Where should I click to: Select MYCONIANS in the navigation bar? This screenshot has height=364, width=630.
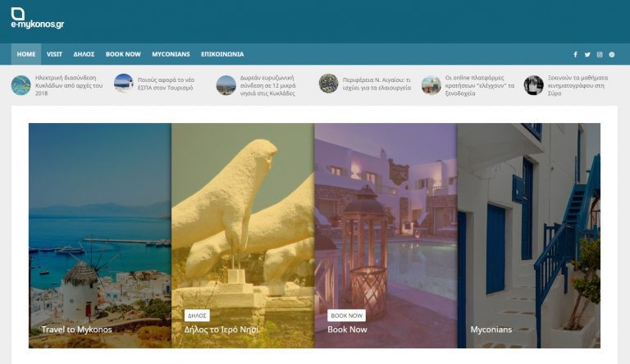pyautogui.click(x=171, y=54)
